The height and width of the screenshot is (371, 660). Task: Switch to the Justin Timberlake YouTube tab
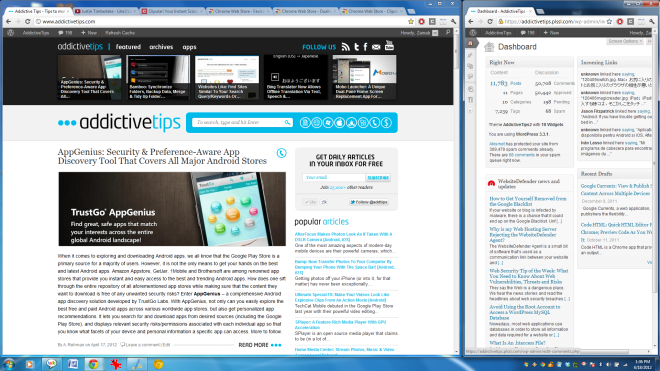click(105, 11)
